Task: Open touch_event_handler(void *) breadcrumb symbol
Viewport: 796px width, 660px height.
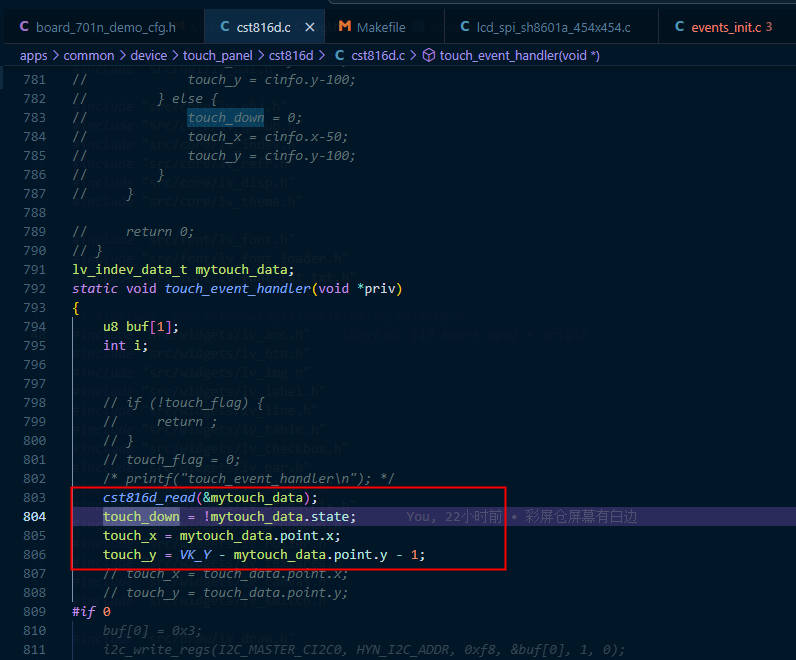Action: [519, 55]
